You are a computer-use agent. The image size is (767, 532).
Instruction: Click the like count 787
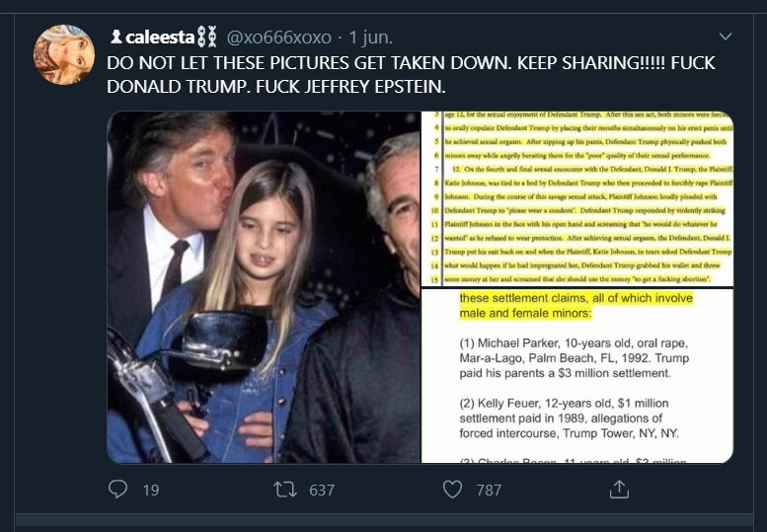(x=489, y=490)
